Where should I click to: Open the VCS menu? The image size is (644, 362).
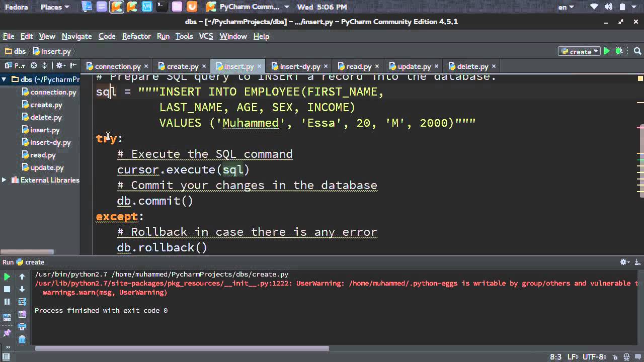click(206, 36)
